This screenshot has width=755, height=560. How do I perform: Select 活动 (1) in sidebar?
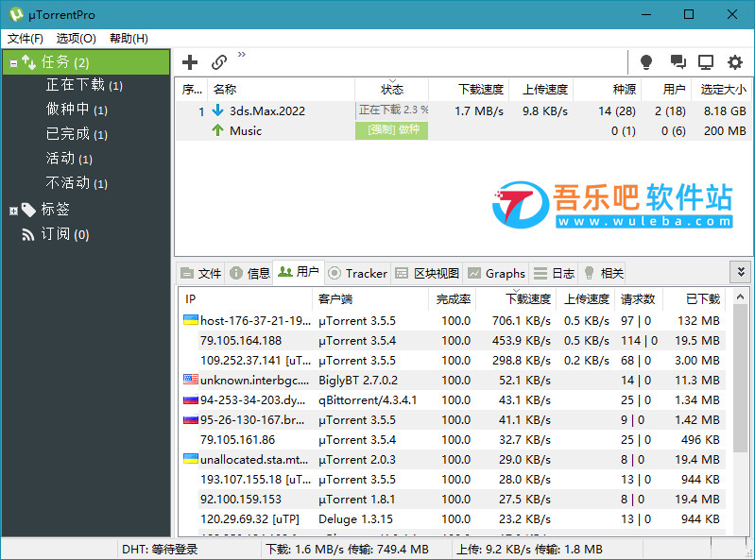pyautogui.click(x=69, y=159)
